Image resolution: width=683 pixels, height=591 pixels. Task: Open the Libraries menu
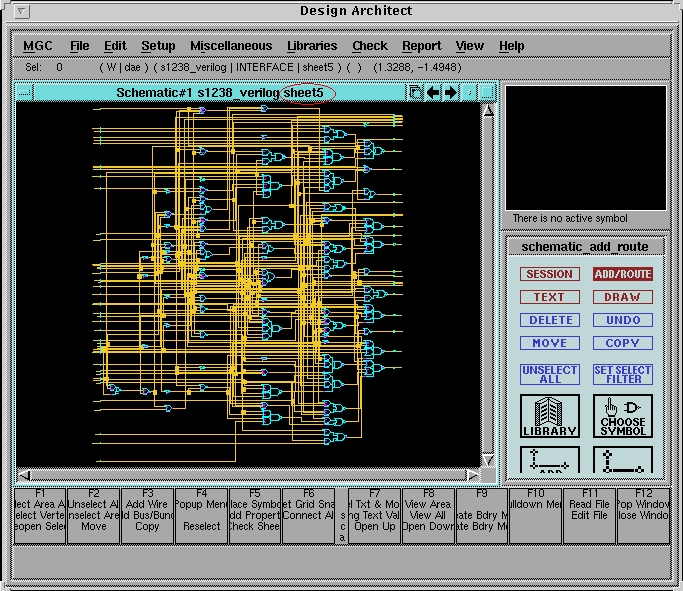click(312, 46)
